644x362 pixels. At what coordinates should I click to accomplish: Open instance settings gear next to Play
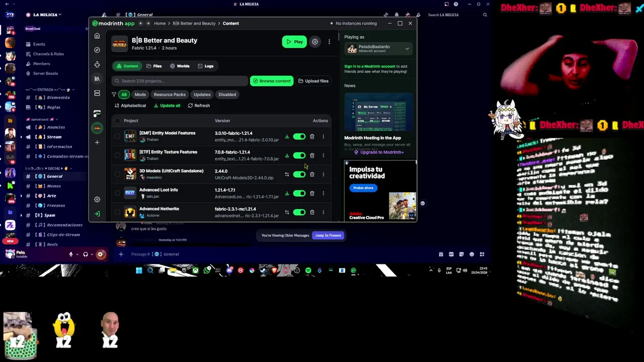(x=315, y=42)
